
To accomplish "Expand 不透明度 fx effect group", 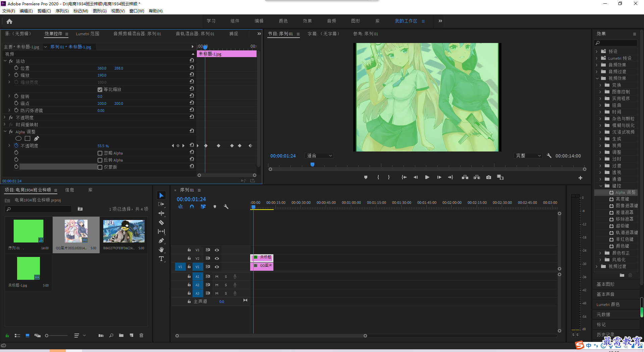I will 5,118.
